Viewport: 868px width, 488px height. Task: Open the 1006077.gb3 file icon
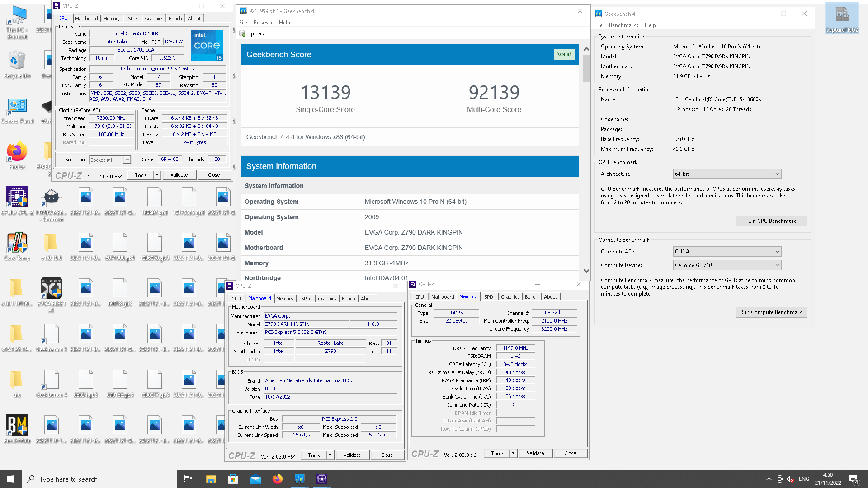click(155, 384)
